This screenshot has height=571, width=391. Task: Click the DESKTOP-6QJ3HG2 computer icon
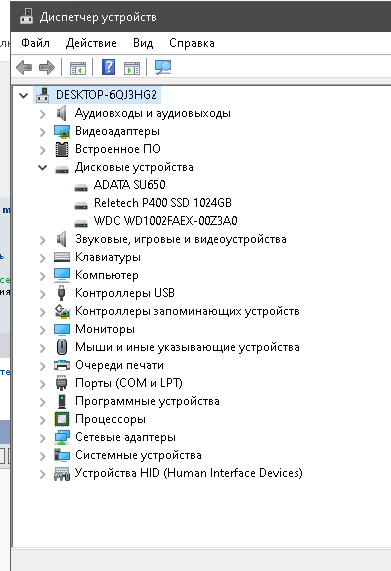43,95
